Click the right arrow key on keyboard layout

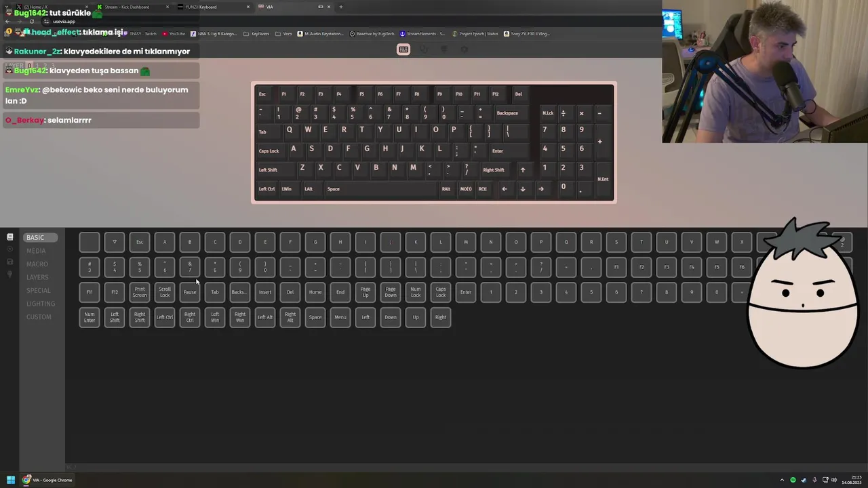pos(540,189)
